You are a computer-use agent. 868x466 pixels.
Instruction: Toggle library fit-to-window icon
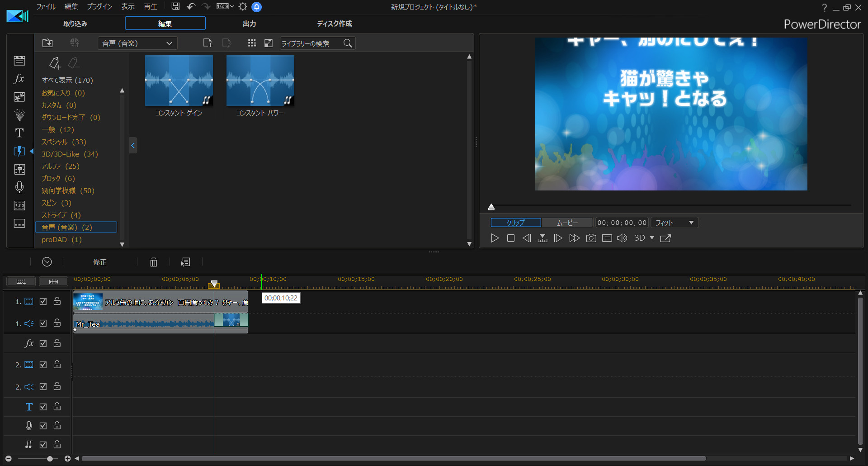269,43
